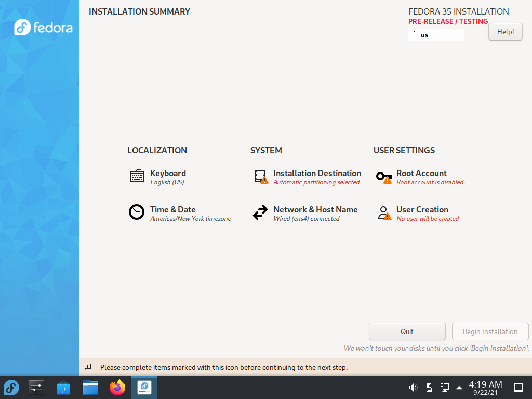Click the notice icon in the bottom info bar
The width and height of the screenshot is (532, 399).
pyautogui.click(x=88, y=367)
